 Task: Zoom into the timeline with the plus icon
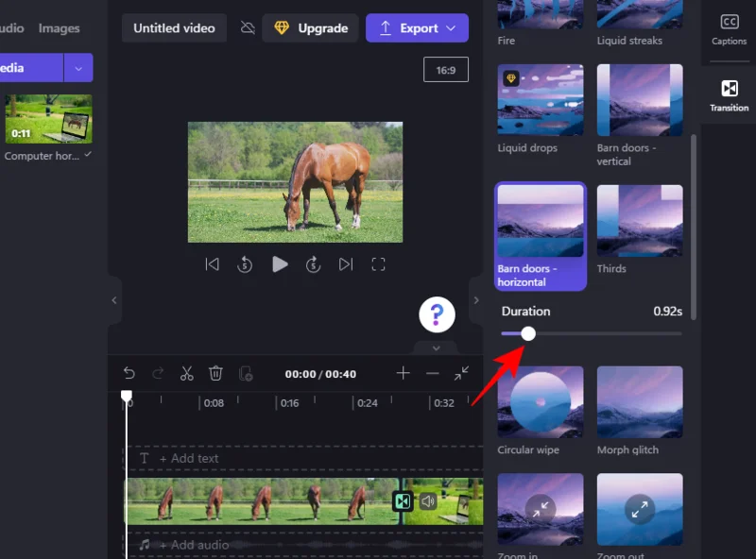pyautogui.click(x=403, y=373)
